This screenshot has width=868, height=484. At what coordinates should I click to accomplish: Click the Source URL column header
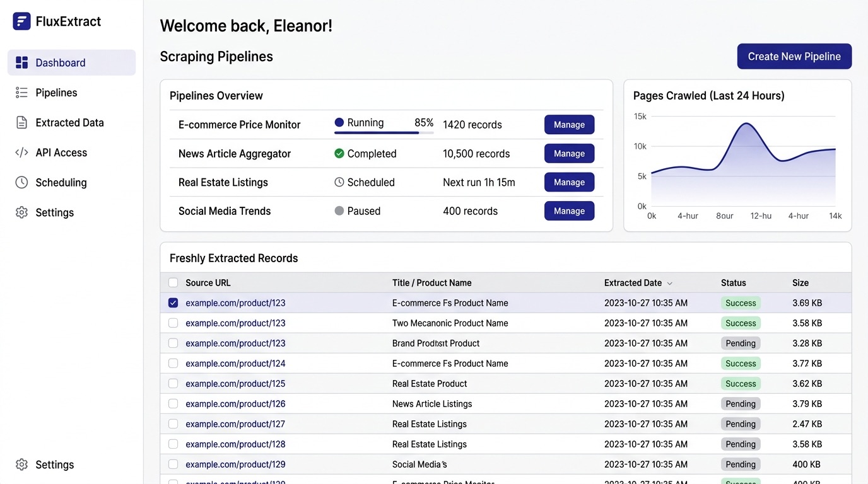point(208,283)
